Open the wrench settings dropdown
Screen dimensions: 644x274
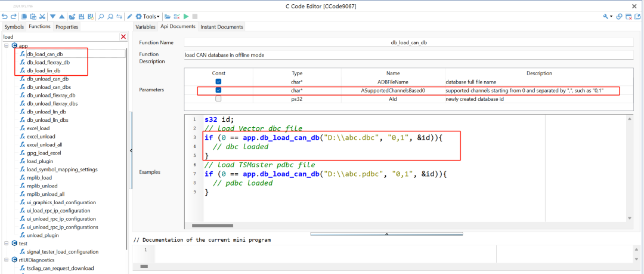pyautogui.click(x=608, y=17)
